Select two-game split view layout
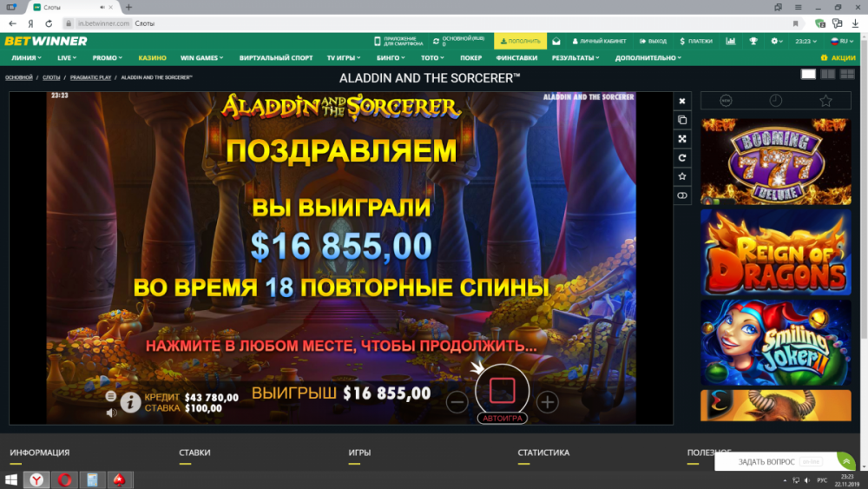The image size is (868, 489). tap(827, 74)
